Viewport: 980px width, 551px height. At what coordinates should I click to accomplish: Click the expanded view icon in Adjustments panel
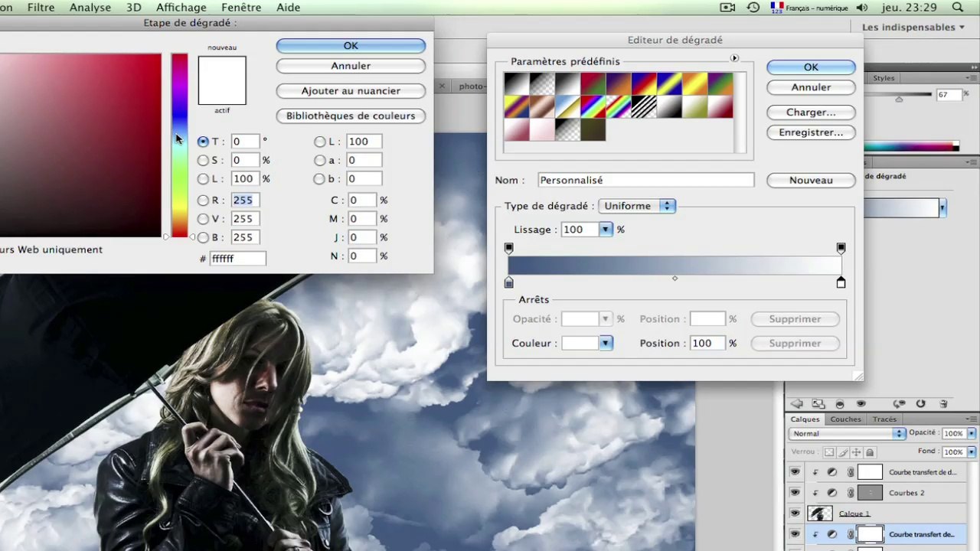pyautogui.click(x=818, y=403)
